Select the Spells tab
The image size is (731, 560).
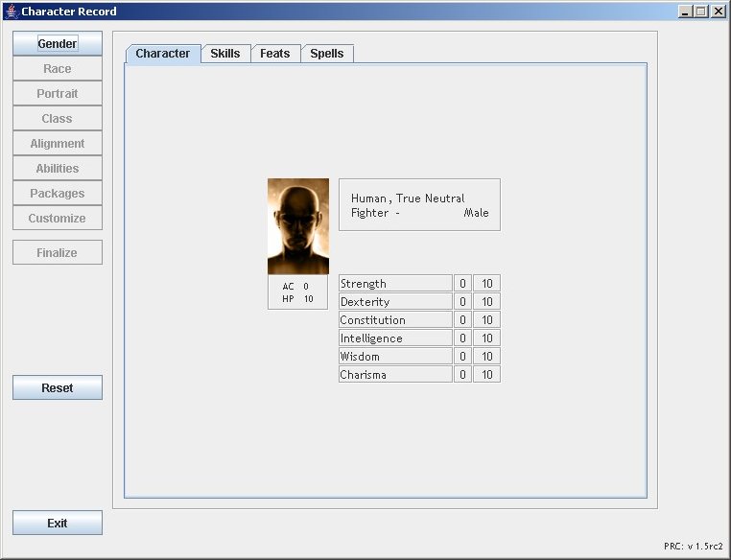click(327, 54)
